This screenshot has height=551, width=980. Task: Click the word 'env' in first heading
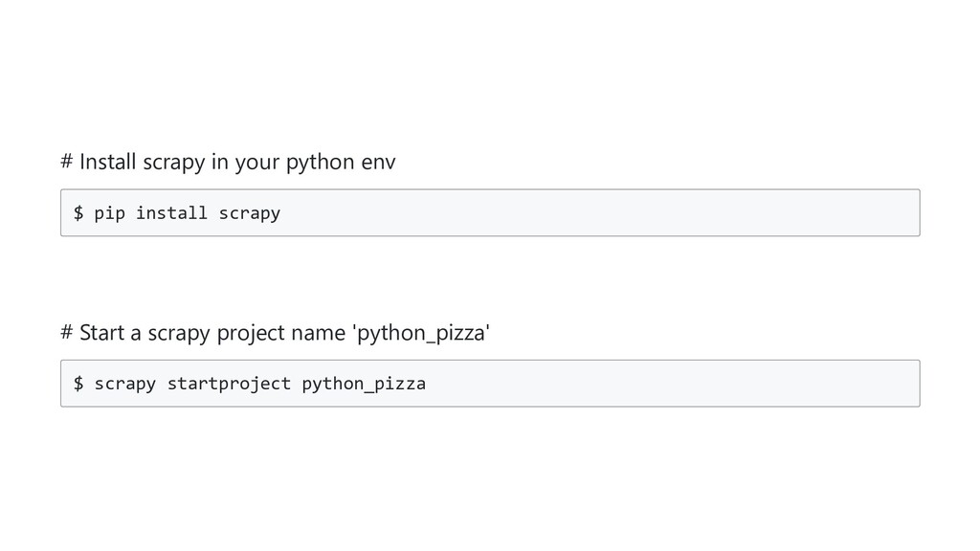(378, 162)
